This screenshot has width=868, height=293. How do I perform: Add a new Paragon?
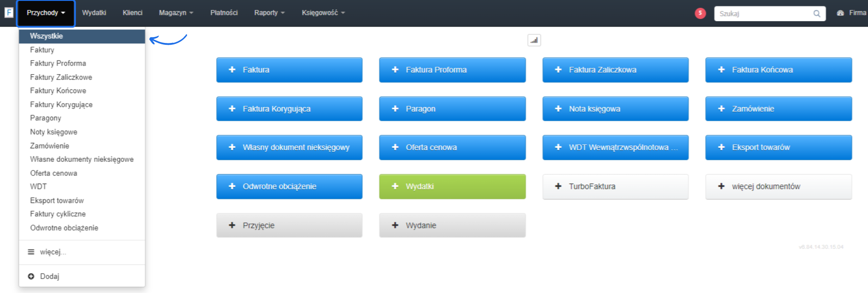[452, 109]
